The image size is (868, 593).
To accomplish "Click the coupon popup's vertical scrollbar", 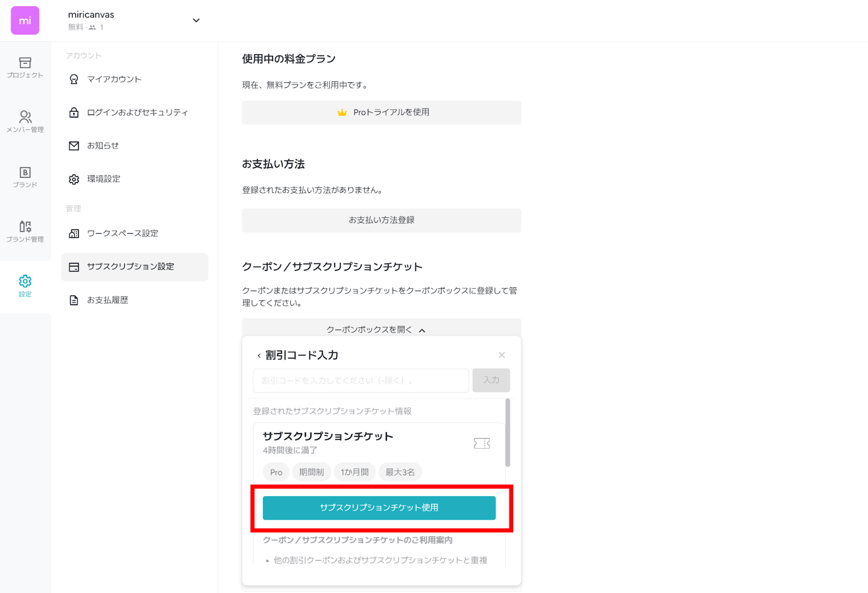I will click(508, 433).
